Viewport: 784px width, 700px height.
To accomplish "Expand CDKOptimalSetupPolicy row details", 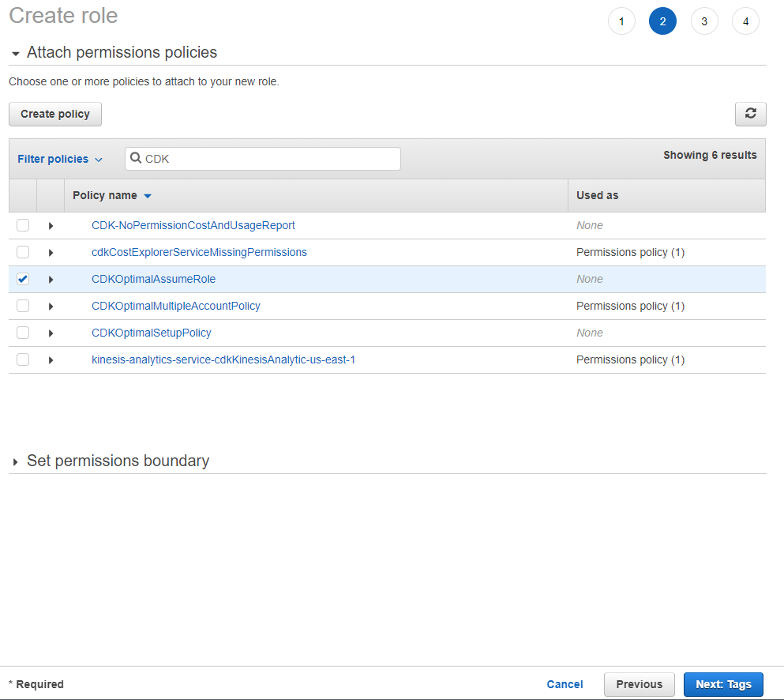I will point(51,333).
